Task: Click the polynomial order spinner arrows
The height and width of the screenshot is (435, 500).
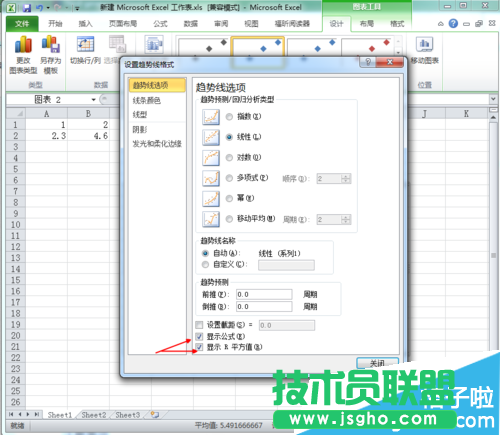Action: 346,179
